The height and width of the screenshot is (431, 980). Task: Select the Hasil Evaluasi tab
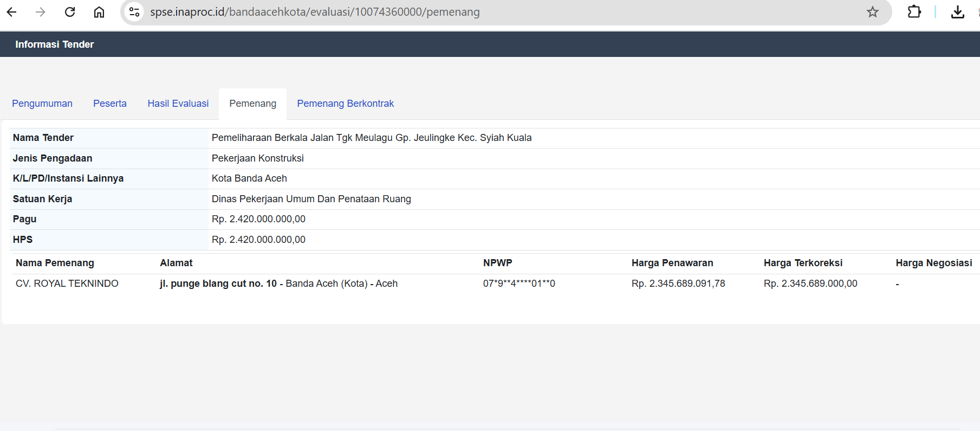pos(178,104)
